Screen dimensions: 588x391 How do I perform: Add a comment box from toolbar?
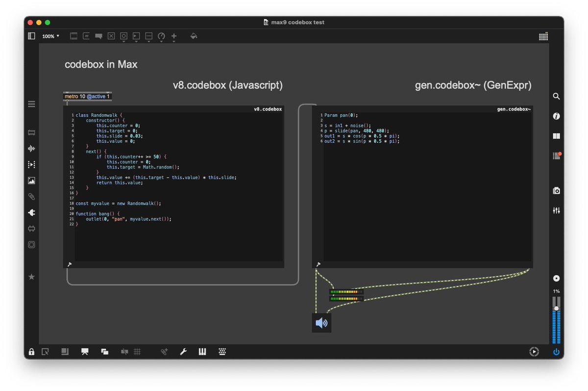point(99,36)
